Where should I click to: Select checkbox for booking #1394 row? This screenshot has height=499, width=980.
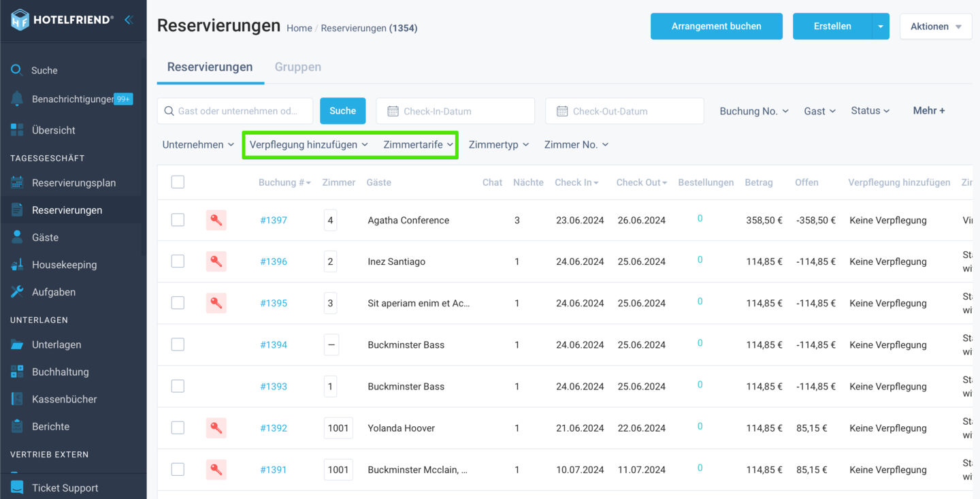pyautogui.click(x=178, y=344)
